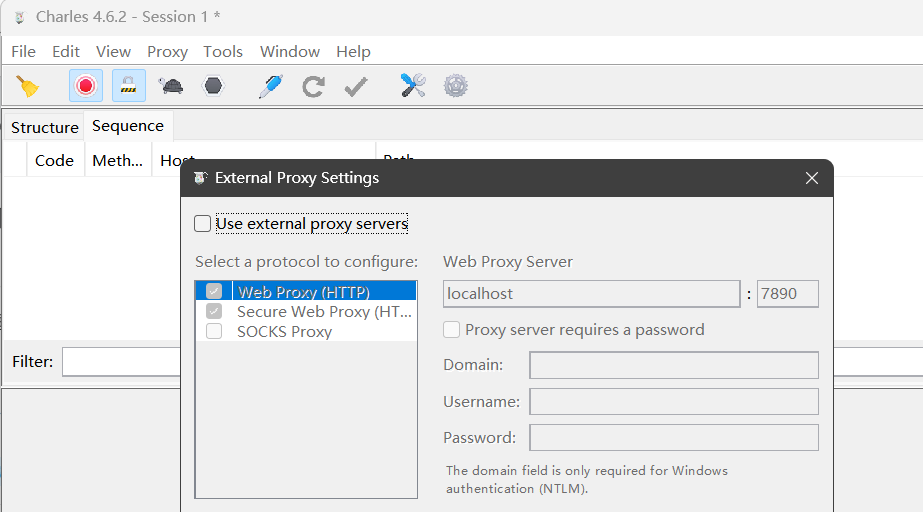Tick the SOCKS Proxy checkbox
The width and height of the screenshot is (923, 512).
pyautogui.click(x=214, y=331)
